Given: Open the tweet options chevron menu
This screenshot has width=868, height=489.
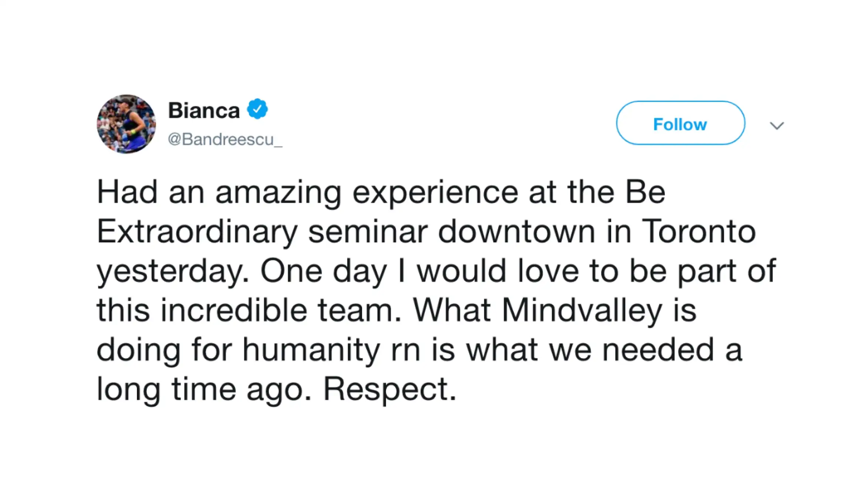Looking at the screenshot, I should (x=777, y=126).
